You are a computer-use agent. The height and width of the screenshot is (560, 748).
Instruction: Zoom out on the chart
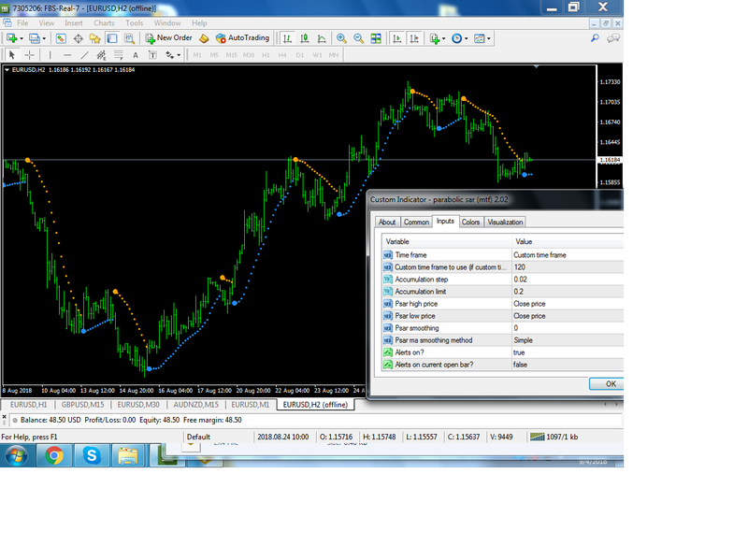pyautogui.click(x=358, y=38)
